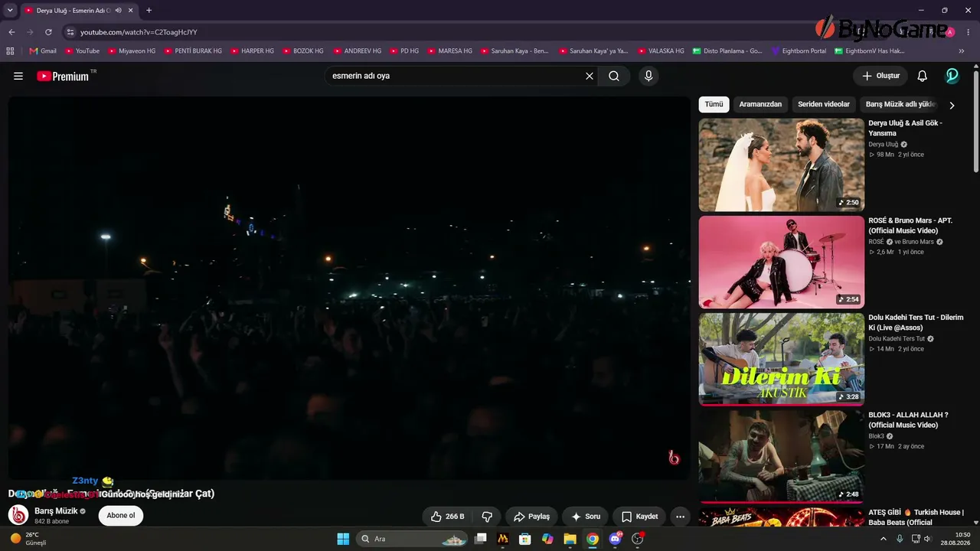Mute the tab using its speaker icon
980x551 pixels.
[x=118, y=10]
